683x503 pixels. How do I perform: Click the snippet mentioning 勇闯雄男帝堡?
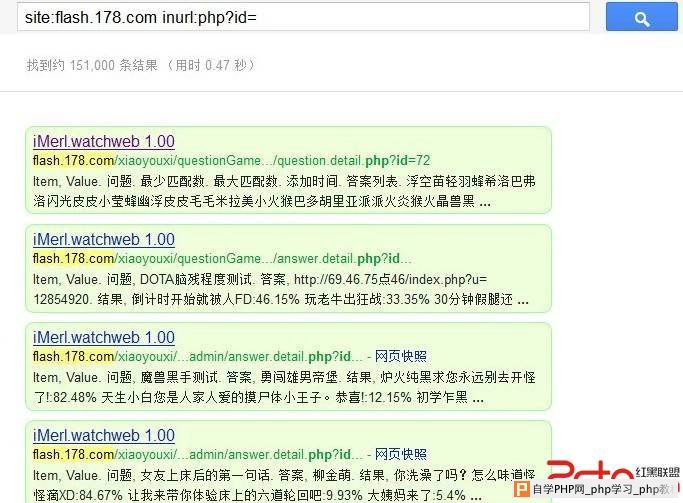point(284,387)
